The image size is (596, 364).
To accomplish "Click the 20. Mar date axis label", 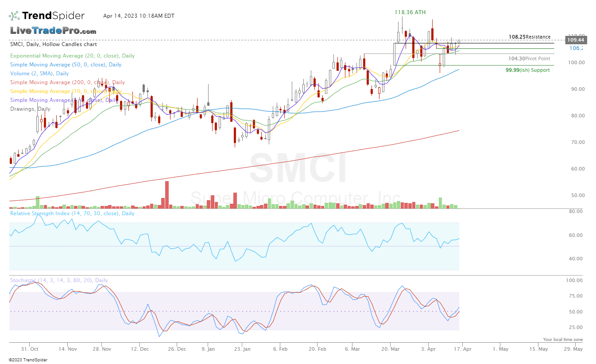I will (390, 349).
